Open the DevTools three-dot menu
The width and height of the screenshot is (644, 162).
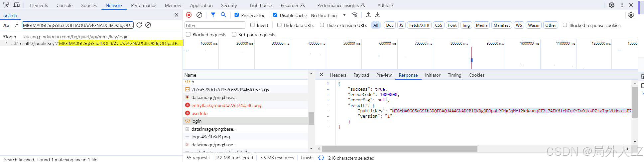[x=622, y=5]
